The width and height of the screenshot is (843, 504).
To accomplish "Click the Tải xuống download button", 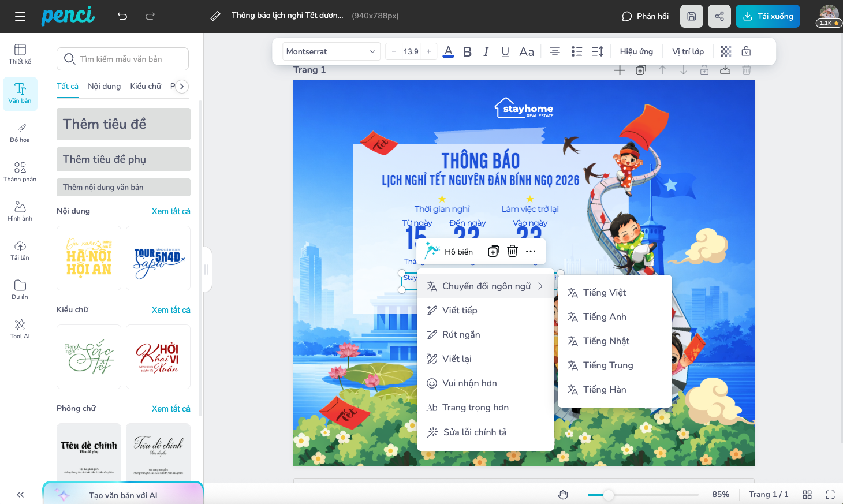I will 767,16.
